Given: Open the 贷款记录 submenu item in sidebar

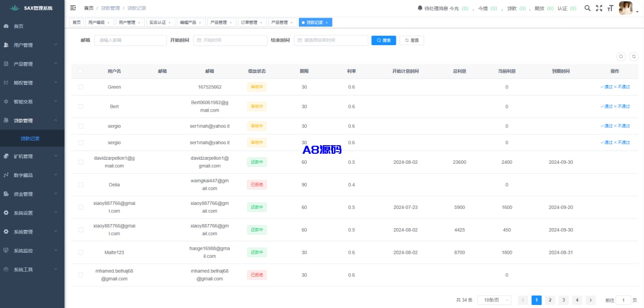Looking at the screenshot, I should coord(32,139).
